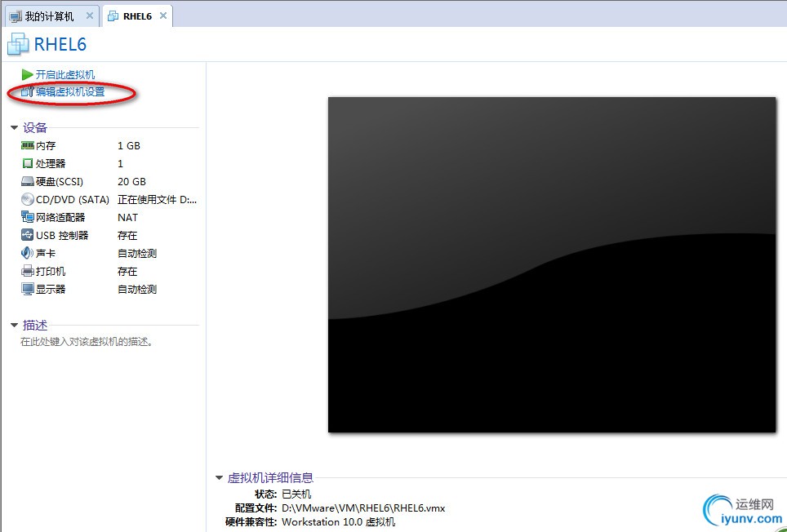
Task: Collapse the 虚拟机详细信息 details section
Action: (219, 478)
